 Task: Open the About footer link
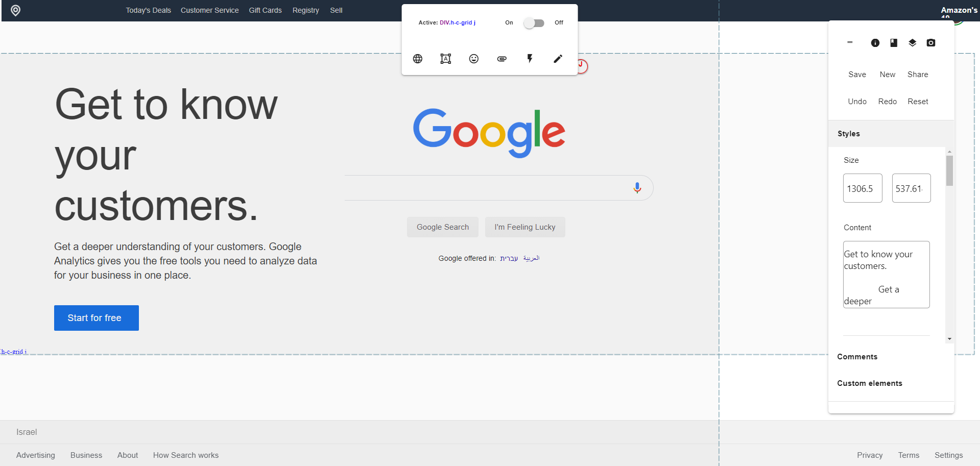point(128,455)
